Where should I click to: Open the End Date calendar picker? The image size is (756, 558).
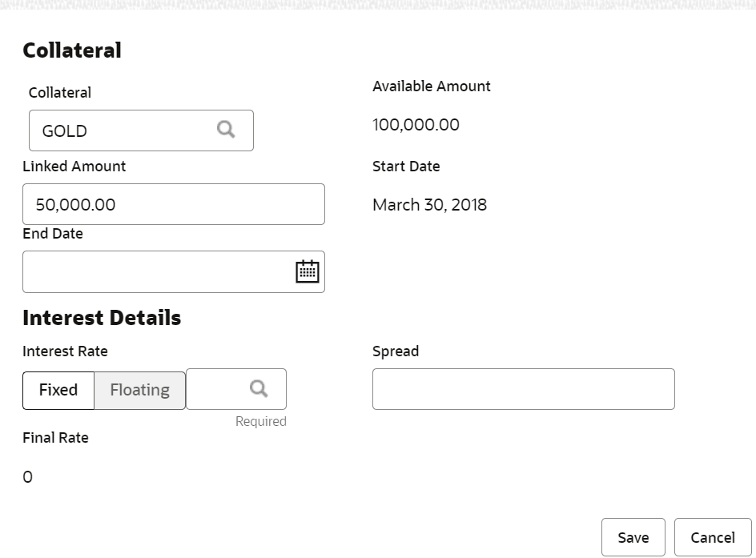coord(308,272)
